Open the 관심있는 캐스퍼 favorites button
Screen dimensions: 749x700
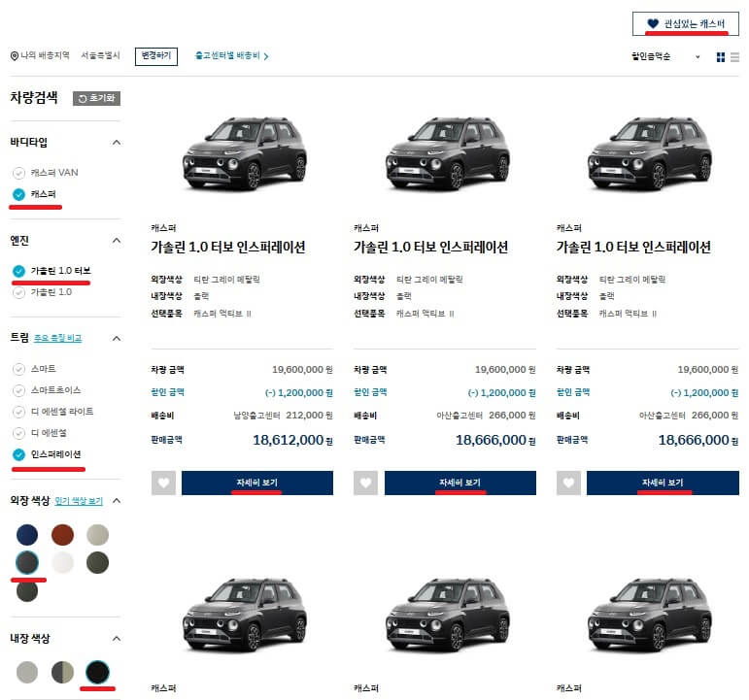click(x=686, y=23)
